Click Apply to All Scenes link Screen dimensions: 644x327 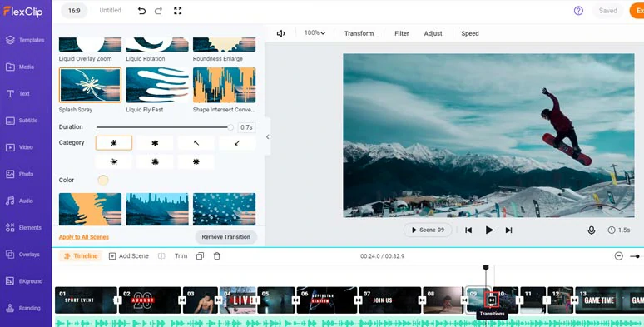click(84, 237)
